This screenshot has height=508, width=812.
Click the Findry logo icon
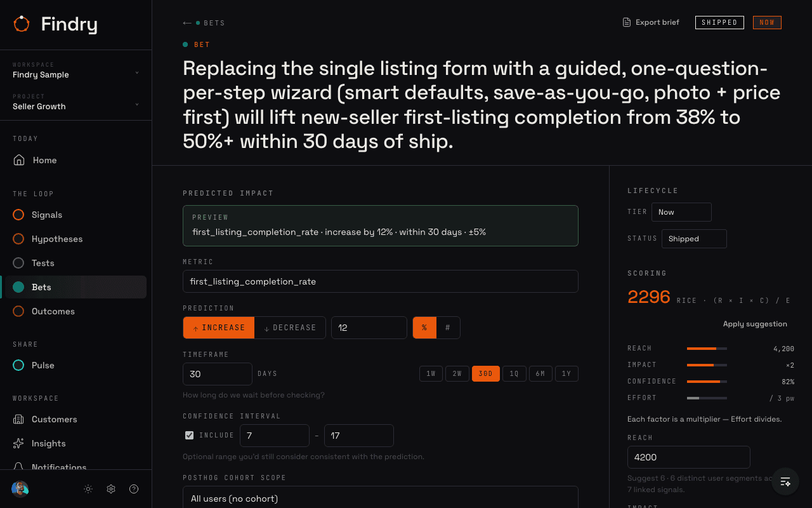[22, 24]
